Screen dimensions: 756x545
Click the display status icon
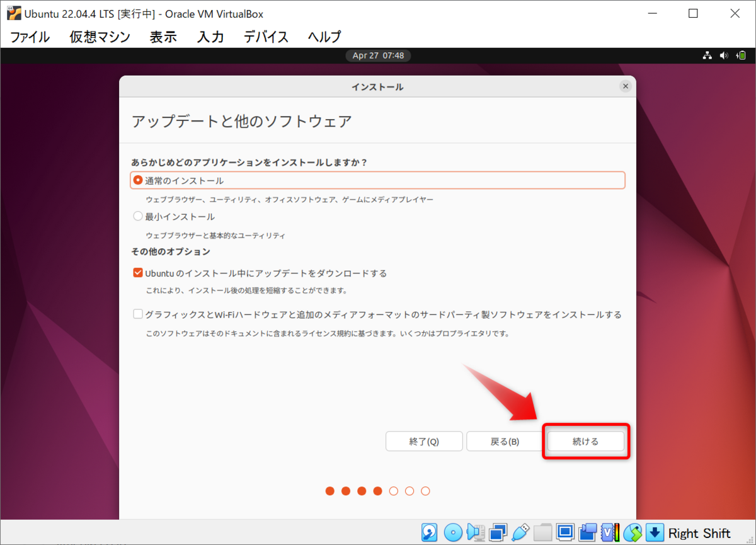565,532
